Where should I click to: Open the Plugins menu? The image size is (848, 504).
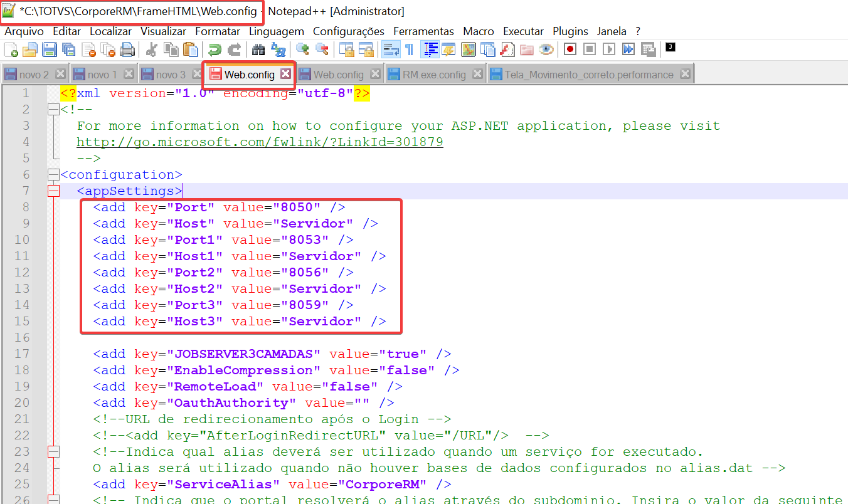[570, 31]
